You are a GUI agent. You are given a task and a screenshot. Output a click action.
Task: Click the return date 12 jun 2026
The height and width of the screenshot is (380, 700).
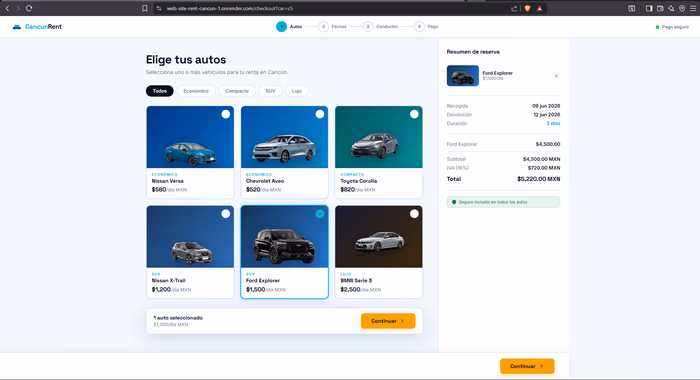(x=546, y=115)
